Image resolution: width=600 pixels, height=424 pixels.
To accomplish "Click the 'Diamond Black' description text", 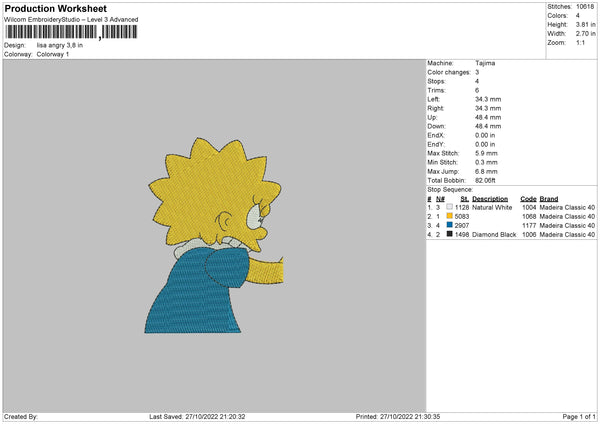I will 494,234.
